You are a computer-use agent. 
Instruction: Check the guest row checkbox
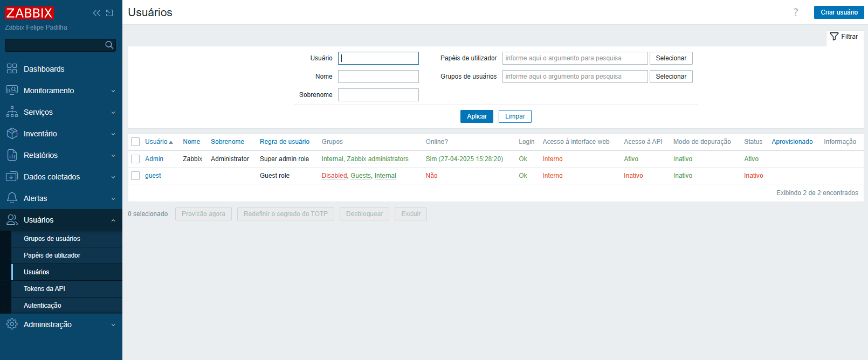pyautogui.click(x=135, y=176)
